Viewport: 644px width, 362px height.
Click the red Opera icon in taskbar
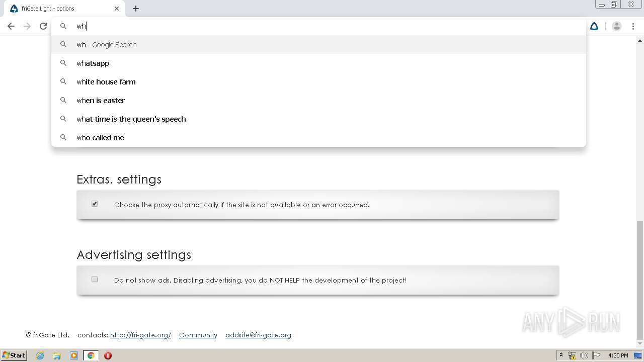pyautogui.click(x=108, y=355)
